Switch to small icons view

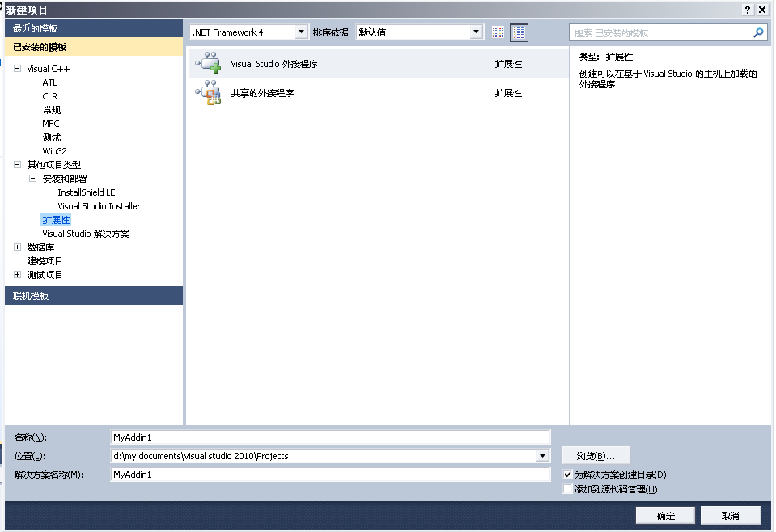point(498,32)
